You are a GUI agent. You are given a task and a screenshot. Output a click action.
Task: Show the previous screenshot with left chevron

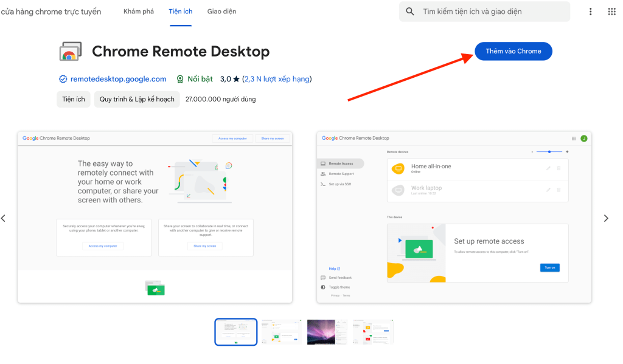[x=4, y=218]
